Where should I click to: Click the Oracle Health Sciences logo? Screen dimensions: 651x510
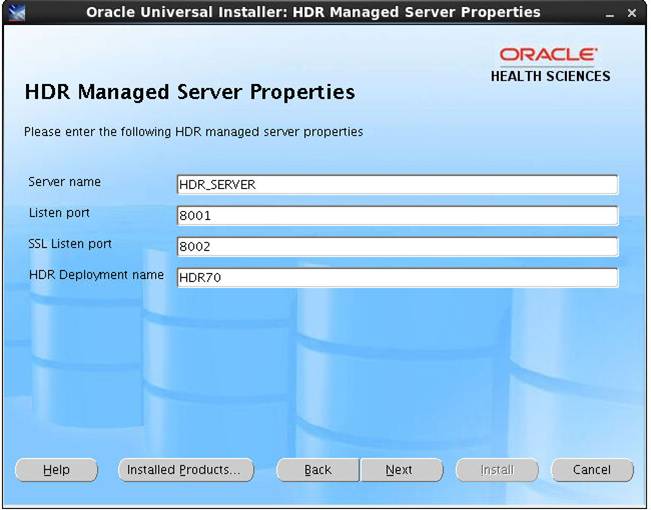[x=550, y=65]
